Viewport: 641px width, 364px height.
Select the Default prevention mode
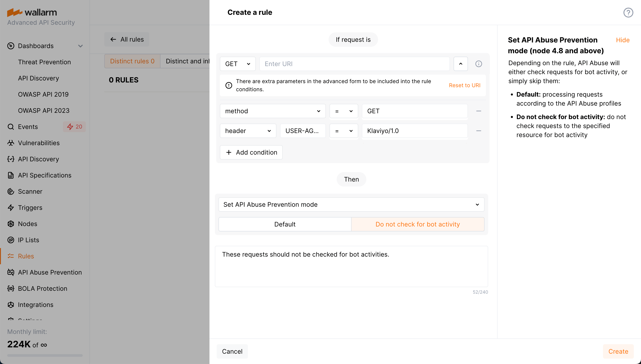click(285, 224)
